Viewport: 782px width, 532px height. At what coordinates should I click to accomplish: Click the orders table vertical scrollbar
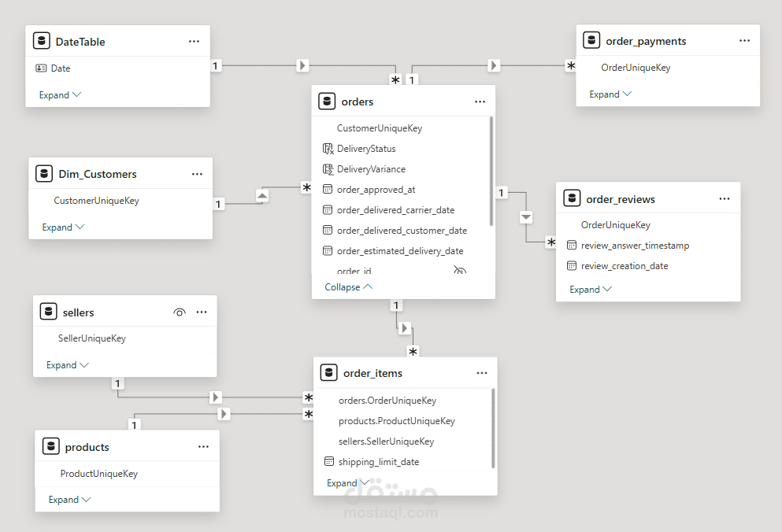tap(491, 171)
